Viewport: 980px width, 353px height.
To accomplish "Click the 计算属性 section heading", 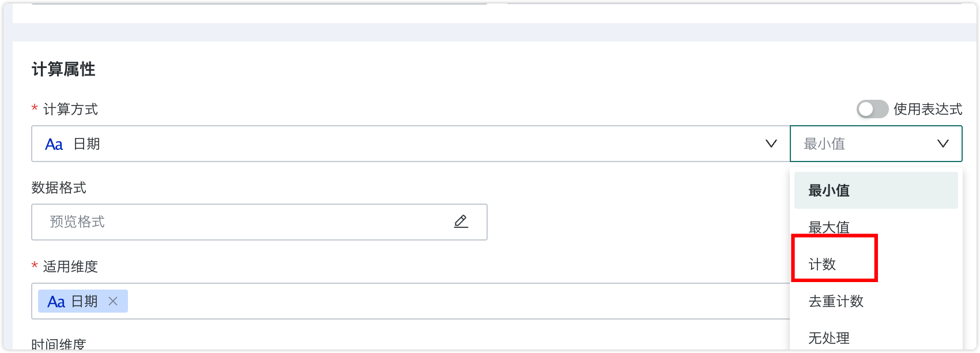I will (x=63, y=69).
